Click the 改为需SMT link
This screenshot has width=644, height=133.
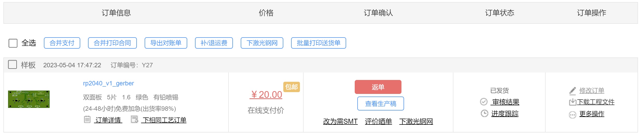tap(340, 121)
